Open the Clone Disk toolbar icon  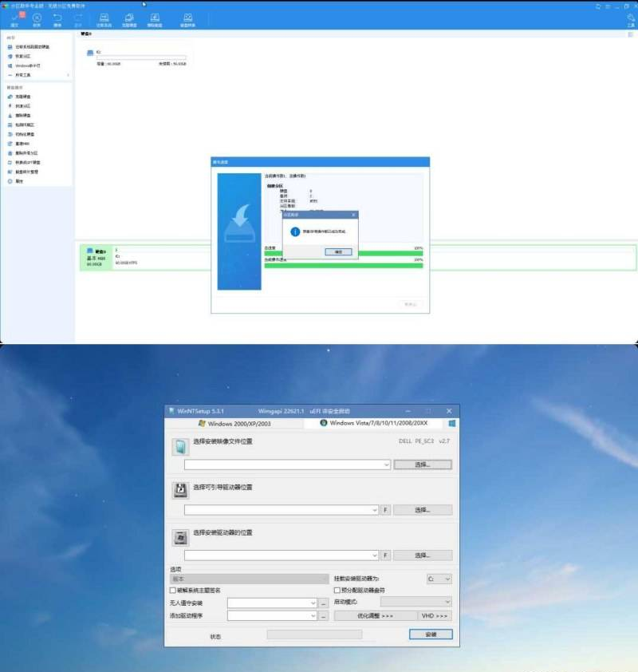[x=129, y=20]
